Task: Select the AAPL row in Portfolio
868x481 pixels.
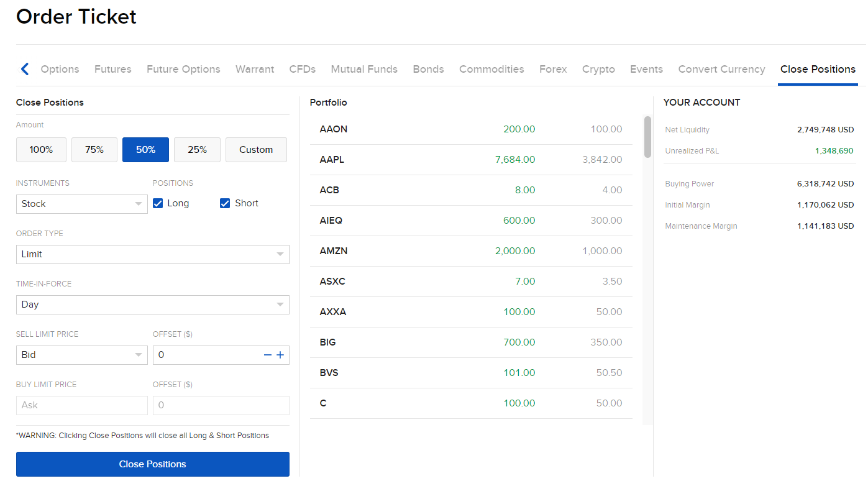Action: [470, 160]
